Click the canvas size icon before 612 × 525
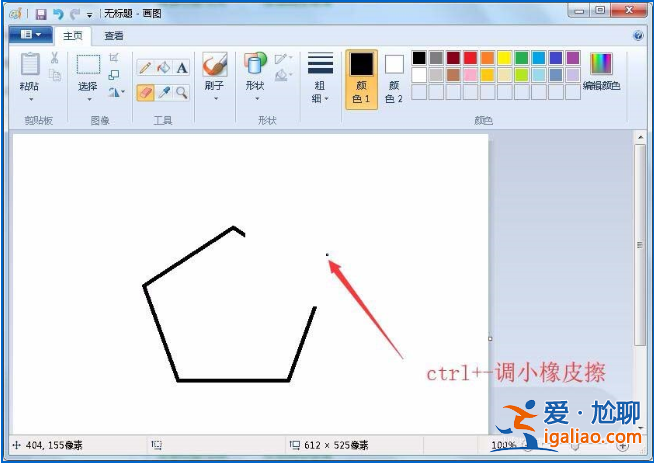This screenshot has width=654, height=464. click(295, 445)
